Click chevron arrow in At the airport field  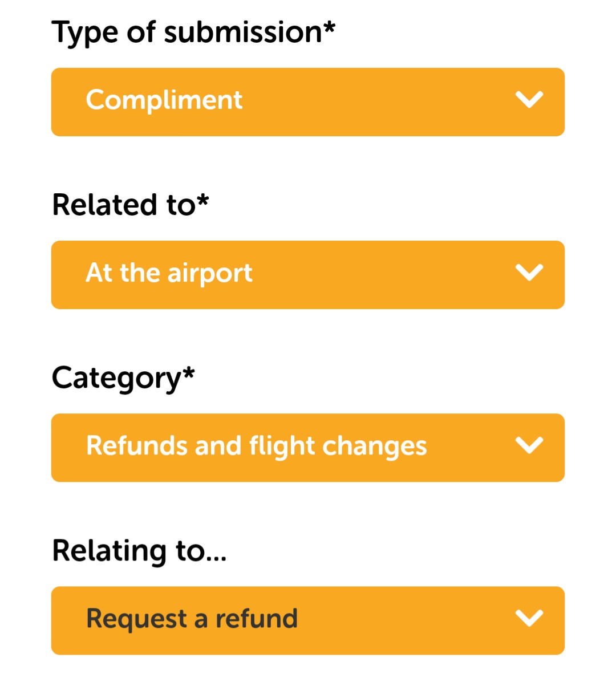tap(529, 273)
